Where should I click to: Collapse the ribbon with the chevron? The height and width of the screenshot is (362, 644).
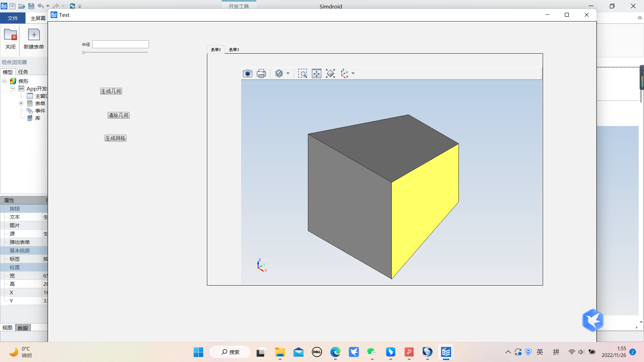(x=640, y=18)
